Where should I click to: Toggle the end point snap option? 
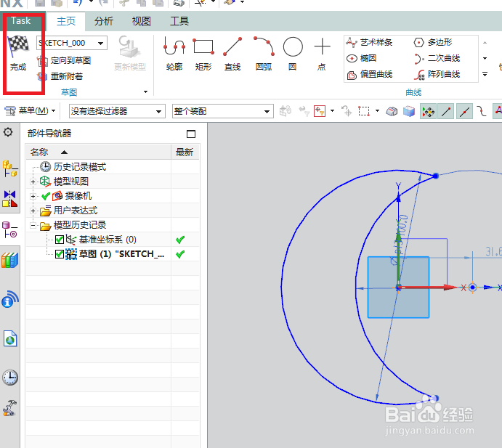[446, 111]
